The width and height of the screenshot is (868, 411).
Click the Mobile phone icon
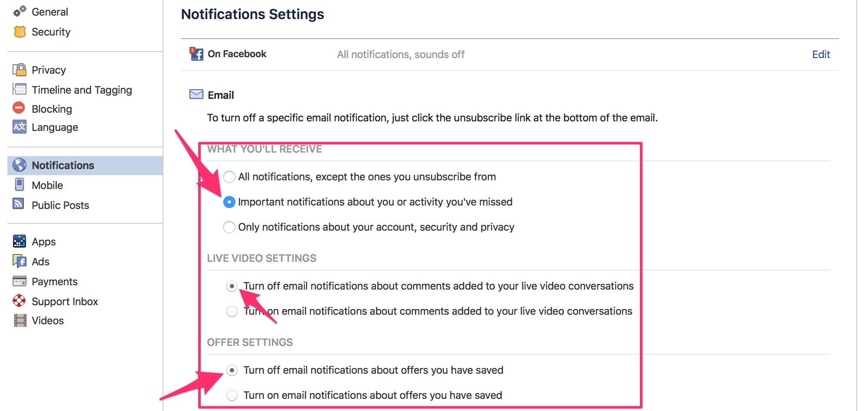tap(20, 185)
